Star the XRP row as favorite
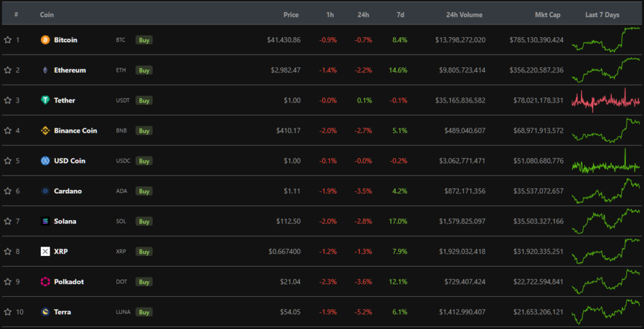644x329 pixels. click(8, 251)
